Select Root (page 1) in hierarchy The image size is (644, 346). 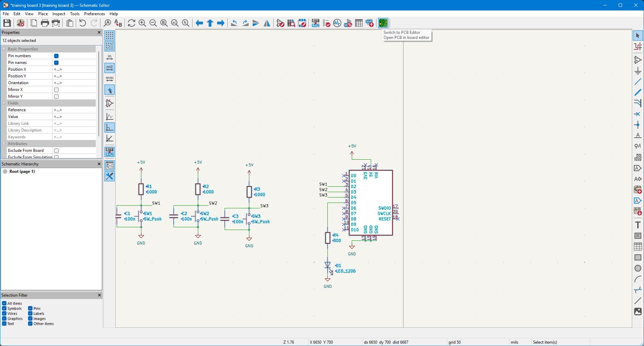[22, 171]
